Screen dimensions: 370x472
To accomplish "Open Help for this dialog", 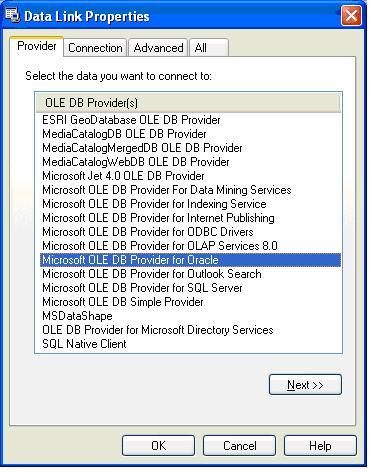I will pos(320,445).
